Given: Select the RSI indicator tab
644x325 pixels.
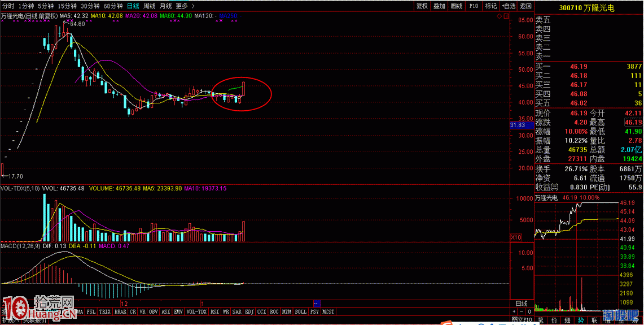Looking at the screenshot, I should (214, 311).
